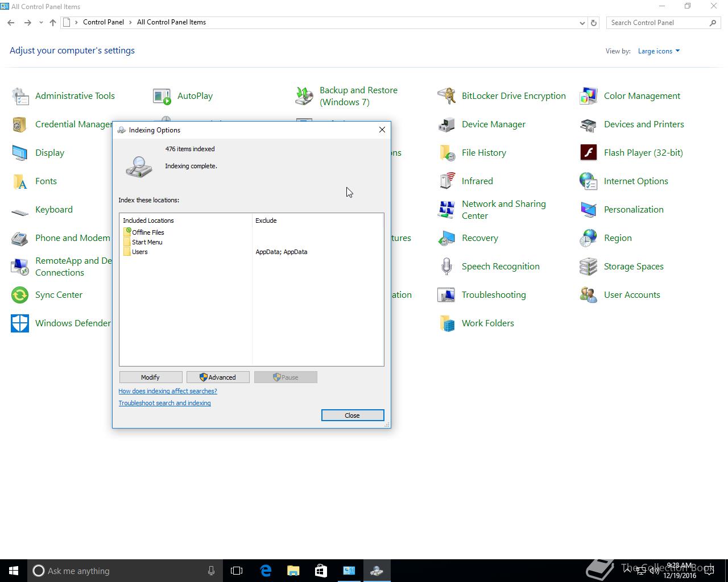Image resolution: width=728 pixels, height=582 pixels.
Task: Click the Cortana microphone icon
Action: click(211, 571)
